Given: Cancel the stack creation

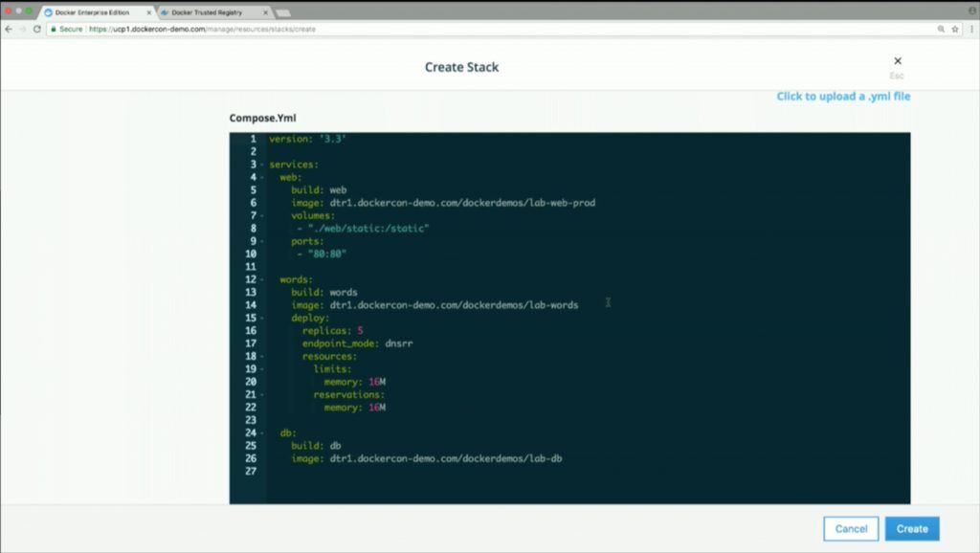Looking at the screenshot, I should point(851,529).
